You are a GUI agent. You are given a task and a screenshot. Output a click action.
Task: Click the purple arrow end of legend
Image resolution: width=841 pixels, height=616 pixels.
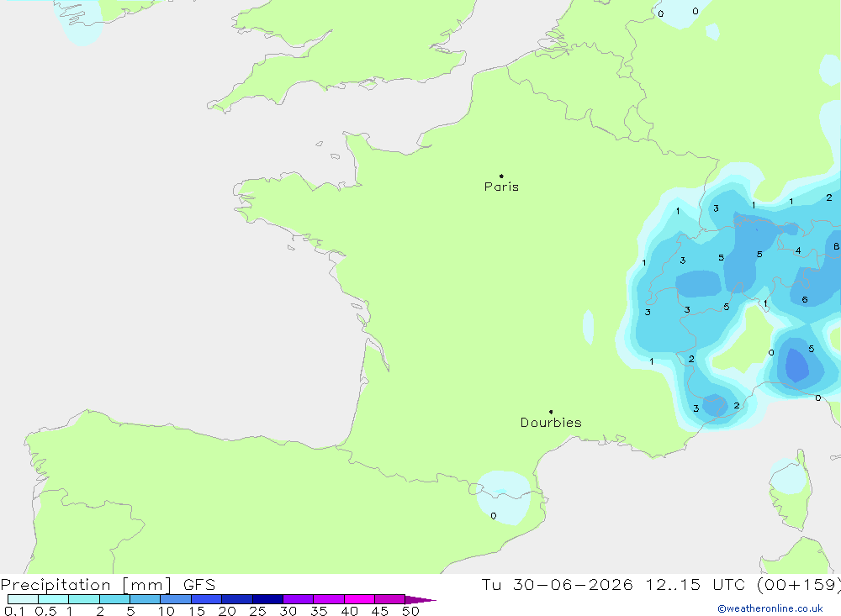420,600
